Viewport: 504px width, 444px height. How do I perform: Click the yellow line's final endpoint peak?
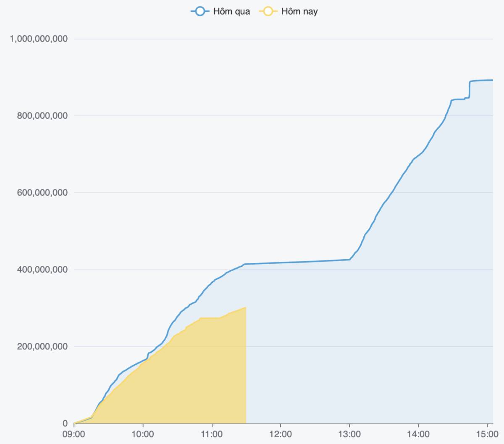246,307
